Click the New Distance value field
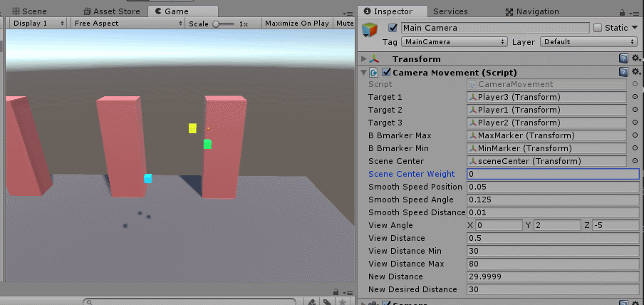Screen dimensions: 644x305 pyautogui.click(x=553, y=276)
